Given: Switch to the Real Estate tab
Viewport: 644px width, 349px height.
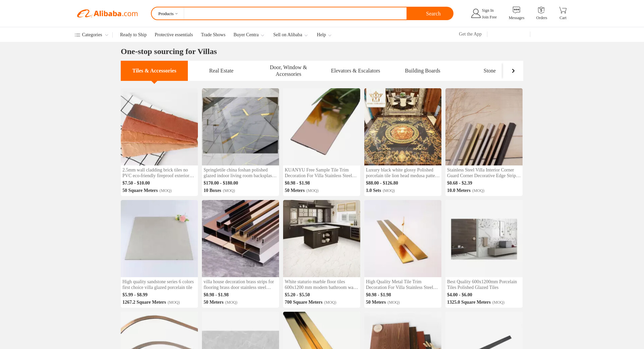Looking at the screenshot, I should [221, 71].
